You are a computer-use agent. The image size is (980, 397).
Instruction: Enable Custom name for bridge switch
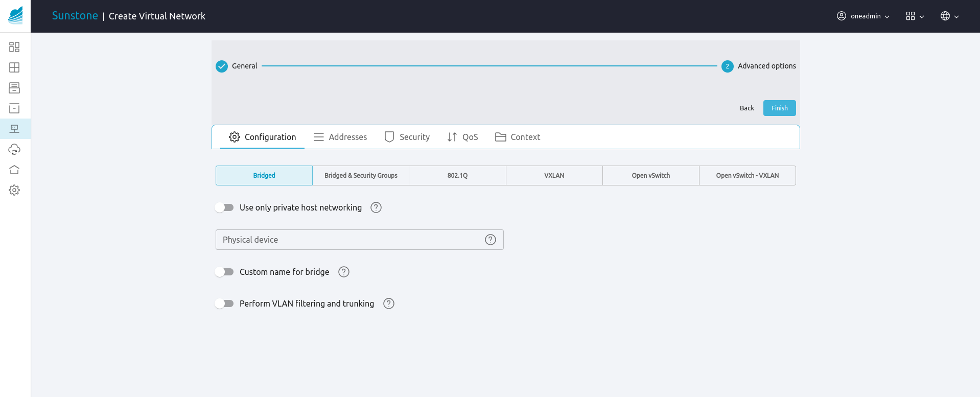(x=224, y=272)
